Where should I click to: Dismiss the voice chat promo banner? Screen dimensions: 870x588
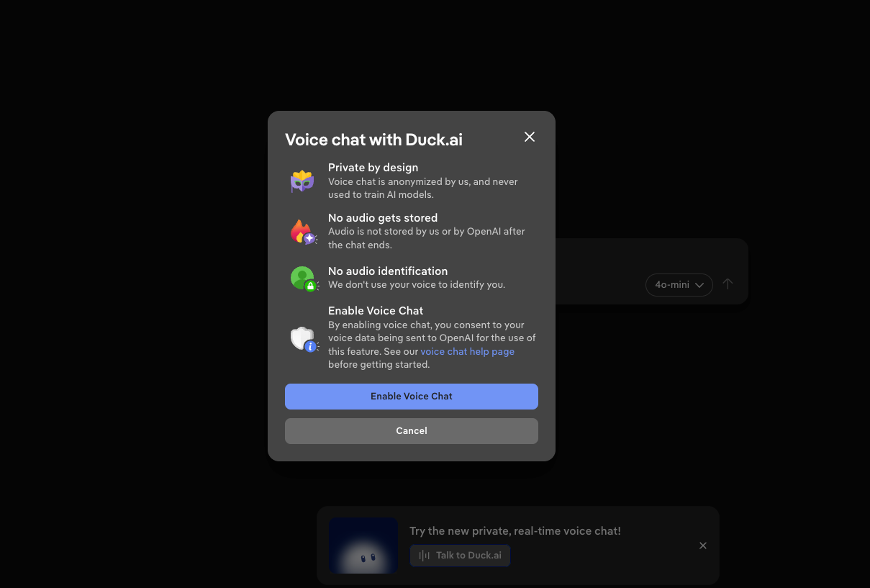[x=702, y=546]
